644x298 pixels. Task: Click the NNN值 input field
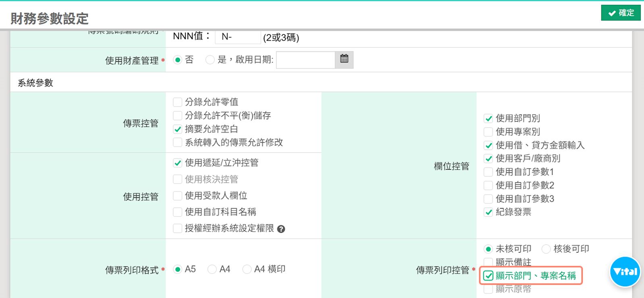point(238,37)
